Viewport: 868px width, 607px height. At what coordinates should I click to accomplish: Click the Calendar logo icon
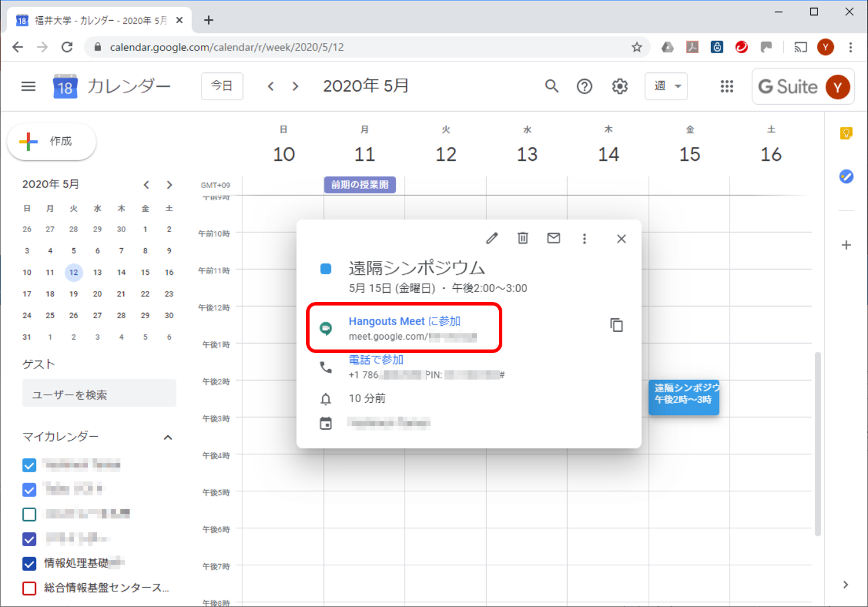coord(65,86)
